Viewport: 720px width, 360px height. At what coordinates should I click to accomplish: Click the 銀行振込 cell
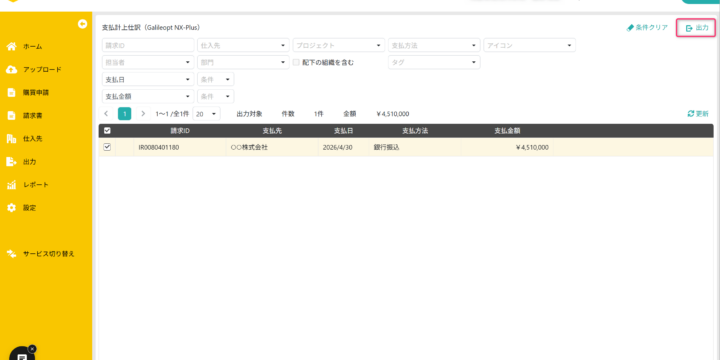click(415, 147)
